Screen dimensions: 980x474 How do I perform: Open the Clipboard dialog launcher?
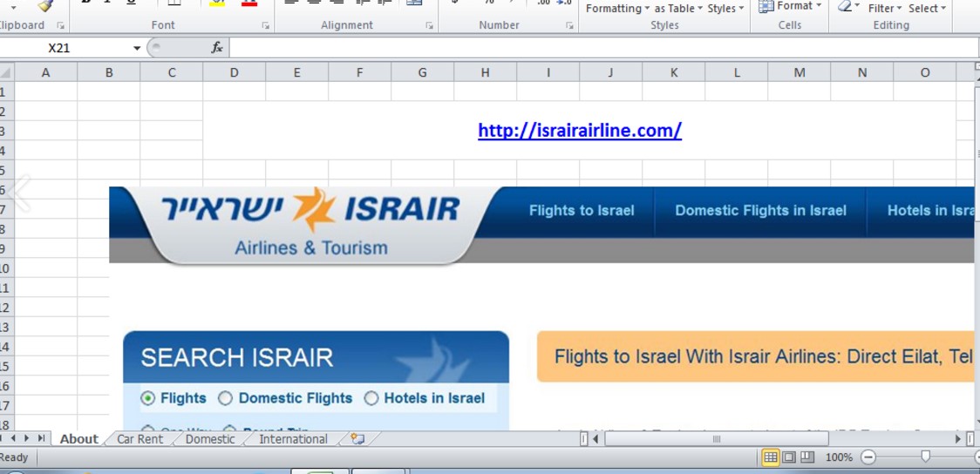[61, 25]
